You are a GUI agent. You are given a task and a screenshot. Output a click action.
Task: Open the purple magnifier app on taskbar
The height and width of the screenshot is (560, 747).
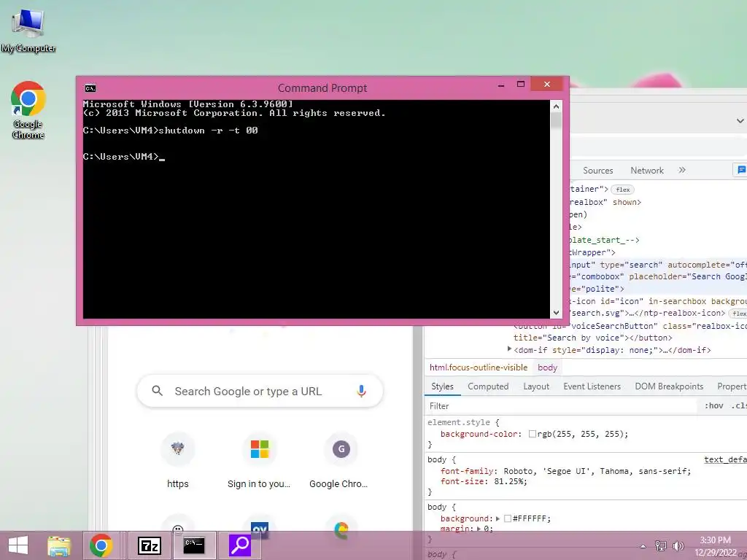240,545
